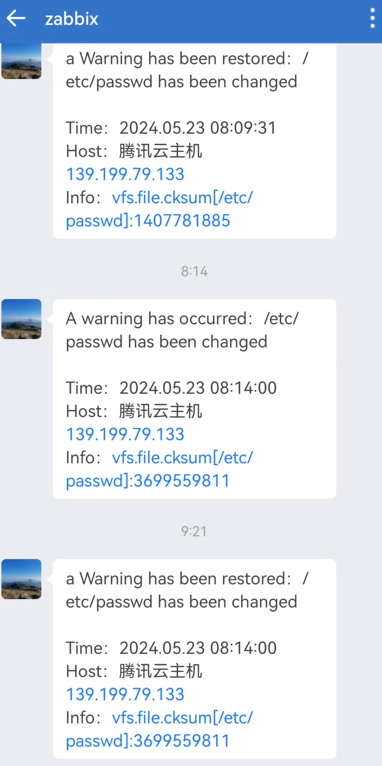Open IP link in the bottom restored message
Screen dimensions: 382x766
point(125,694)
